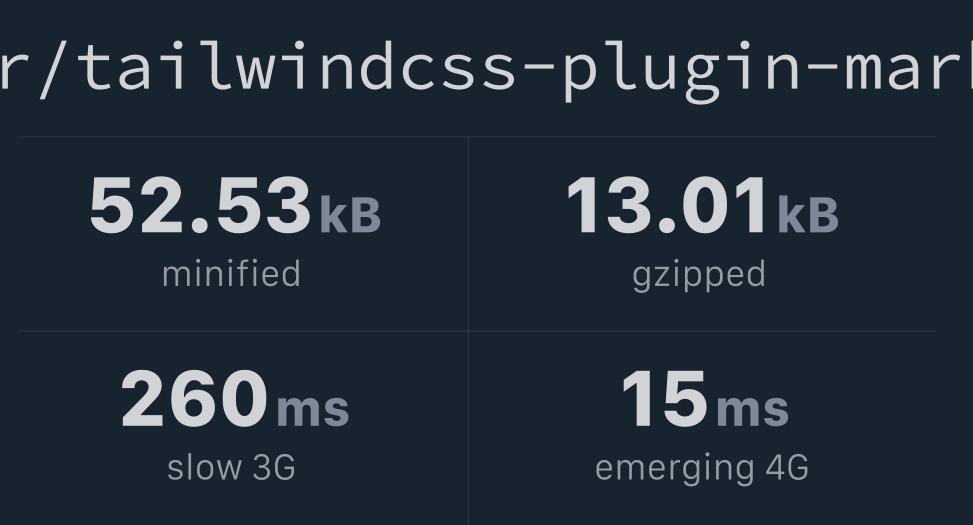The image size is (973, 525).
Task: Click the "minified" label
Action: coord(231,274)
